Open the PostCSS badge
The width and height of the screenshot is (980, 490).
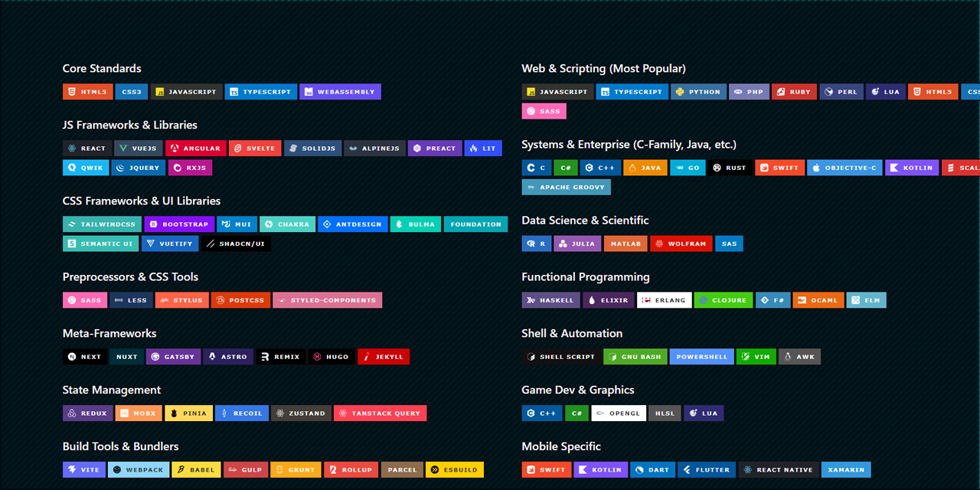(x=240, y=300)
